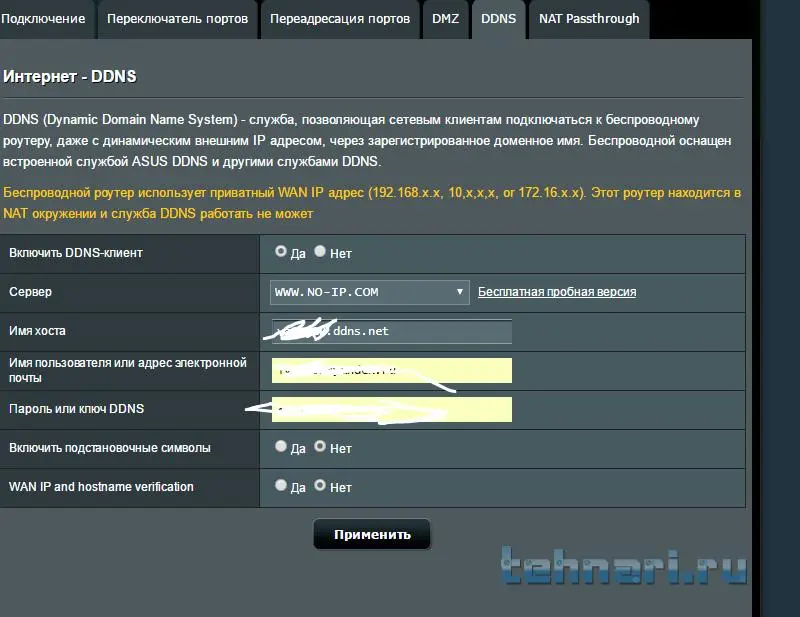
Task: Click the Включить DDNS-клиент label
Action: (76, 253)
